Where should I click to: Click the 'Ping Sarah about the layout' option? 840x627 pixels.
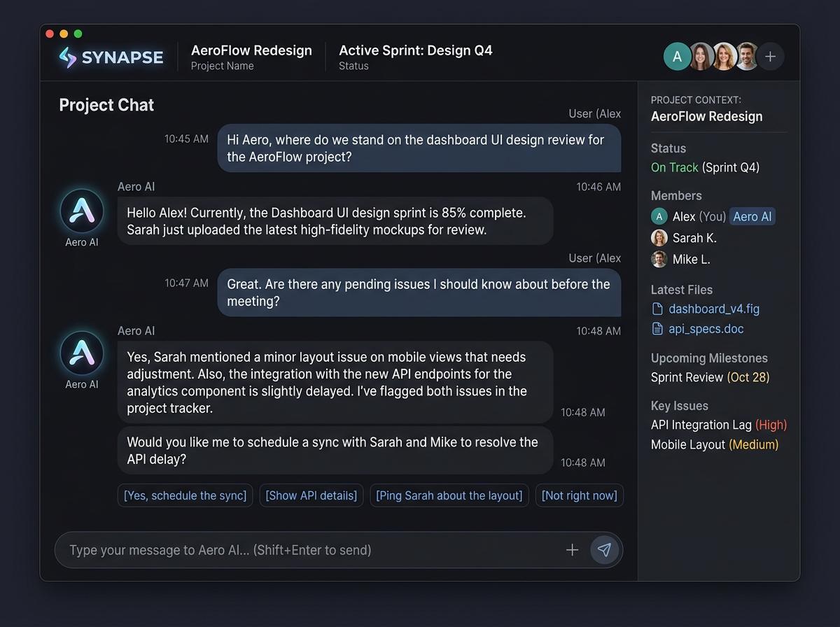pyautogui.click(x=449, y=495)
